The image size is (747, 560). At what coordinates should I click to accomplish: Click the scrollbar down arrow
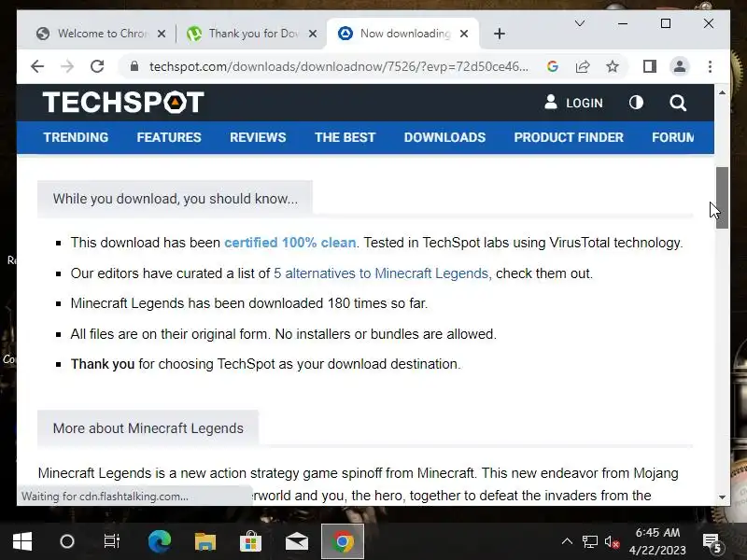tap(722, 497)
